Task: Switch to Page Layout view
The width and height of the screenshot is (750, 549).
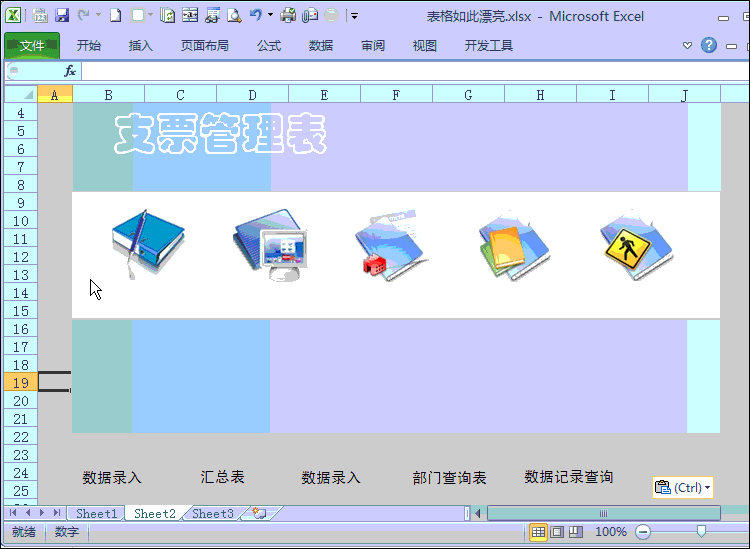Action: [557, 532]
